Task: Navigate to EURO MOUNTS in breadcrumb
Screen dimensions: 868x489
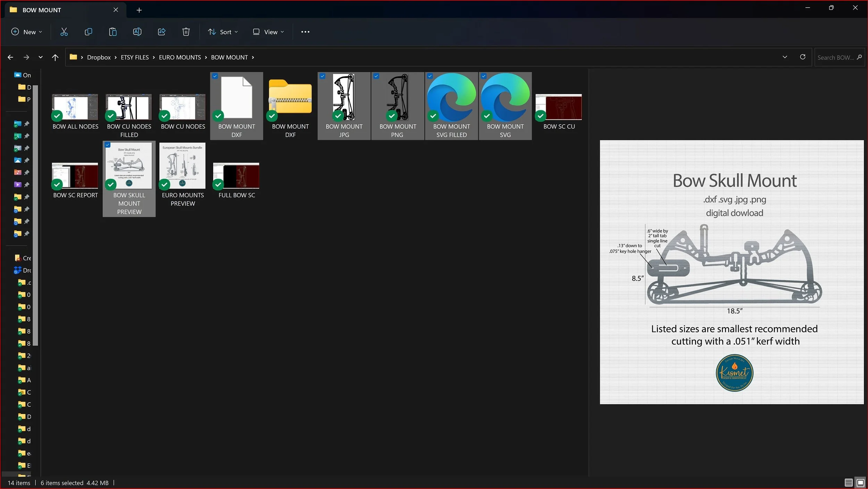Action: click(180, 57)
